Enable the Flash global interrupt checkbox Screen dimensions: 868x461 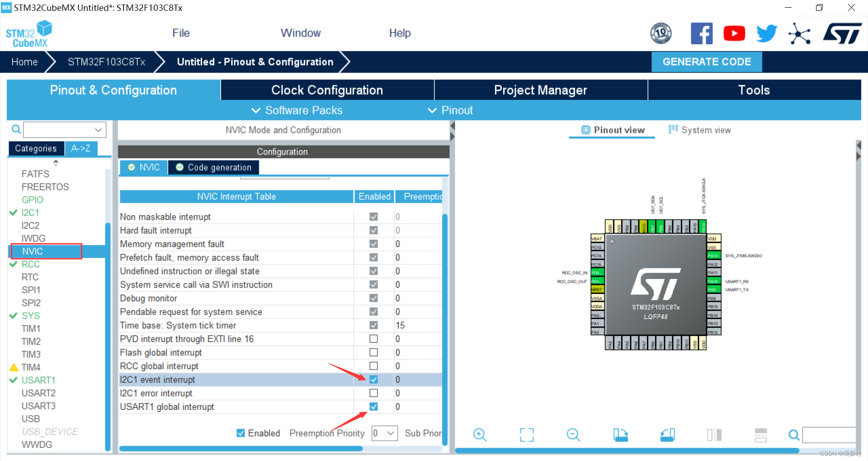tap(373, 352)
